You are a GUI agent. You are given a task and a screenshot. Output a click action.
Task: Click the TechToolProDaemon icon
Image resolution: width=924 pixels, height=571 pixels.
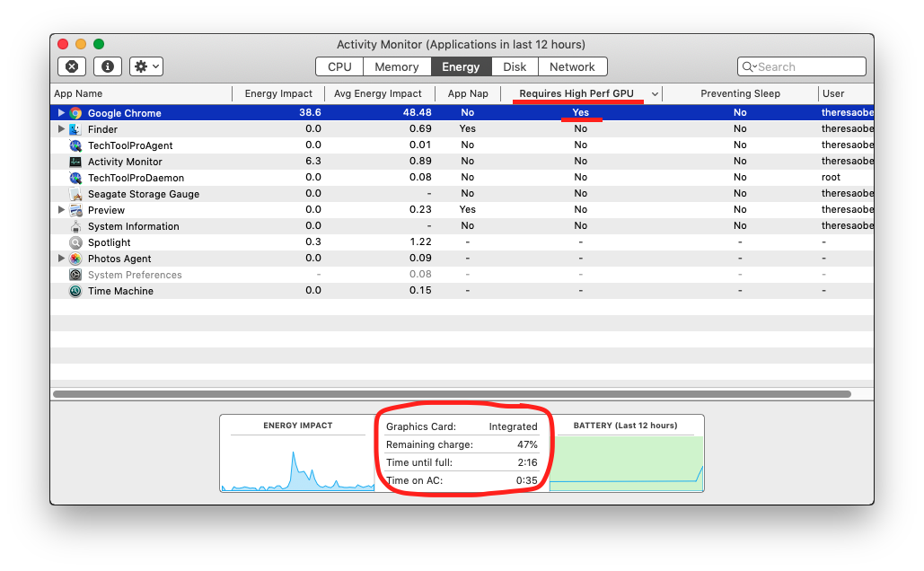point(75,178)
